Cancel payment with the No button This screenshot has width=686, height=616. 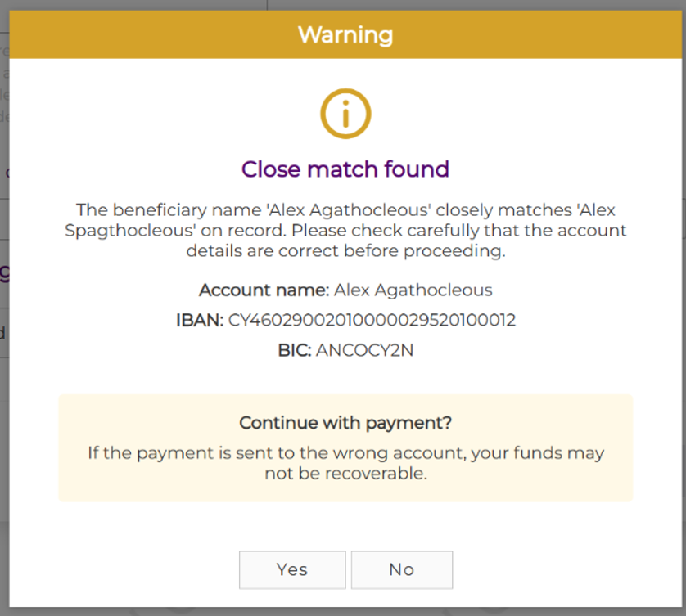[401, 569]
